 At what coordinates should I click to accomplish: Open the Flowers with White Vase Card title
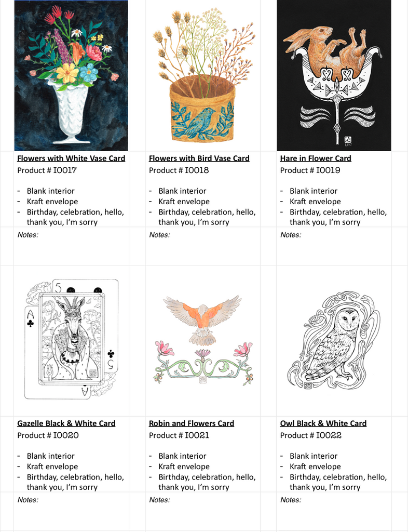(x=71, y=158)
